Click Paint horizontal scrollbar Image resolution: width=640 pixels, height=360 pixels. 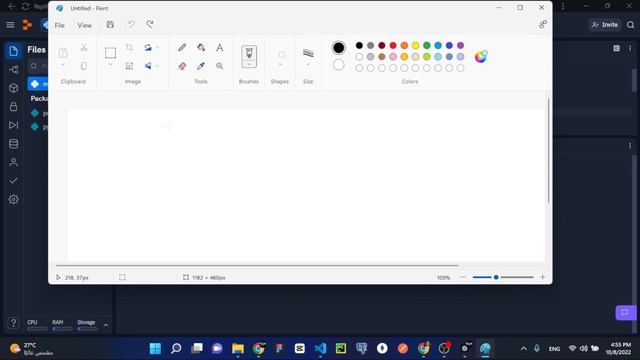[x=257, y=265]
